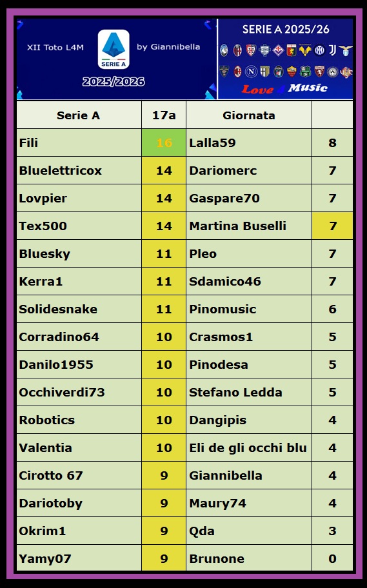This screenshot has height=588, width=367.
Task: Click the 'Serie A' column header
Action: (x=79, y=115)
